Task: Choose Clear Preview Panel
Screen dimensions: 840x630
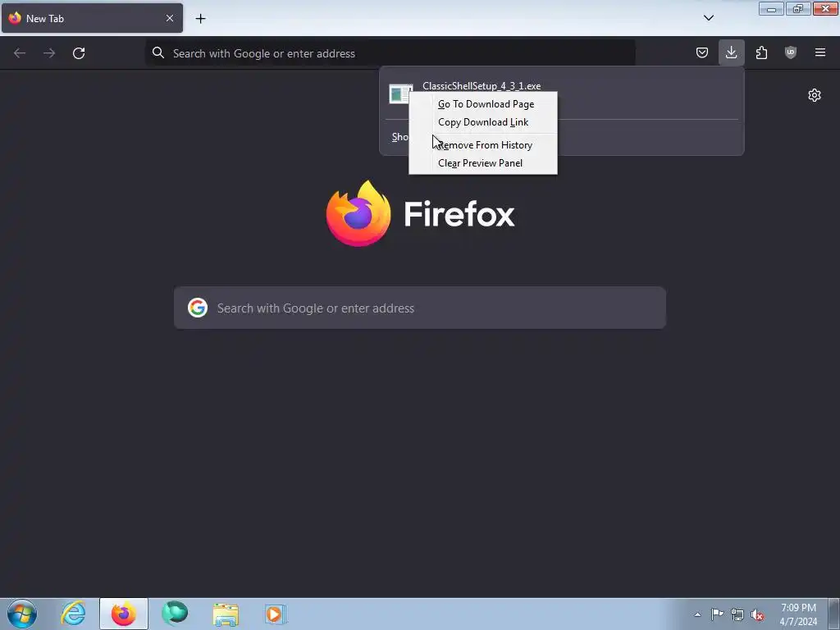Action: click(482, 163)
